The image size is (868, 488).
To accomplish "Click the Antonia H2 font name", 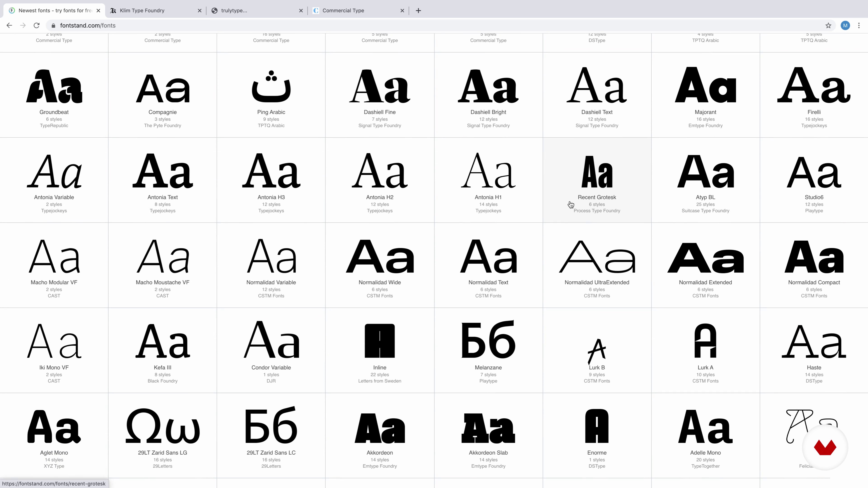I will [x=380, y=197].
